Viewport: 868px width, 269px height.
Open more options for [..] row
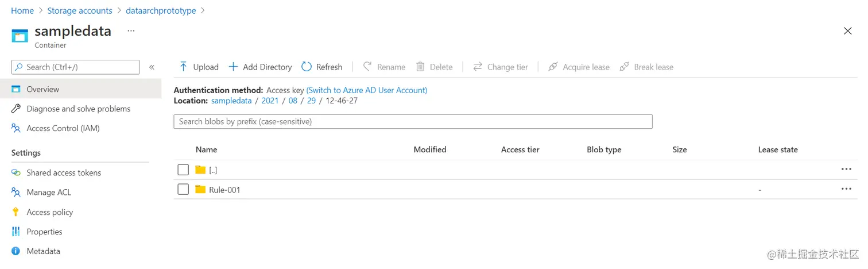click(846, 169)
